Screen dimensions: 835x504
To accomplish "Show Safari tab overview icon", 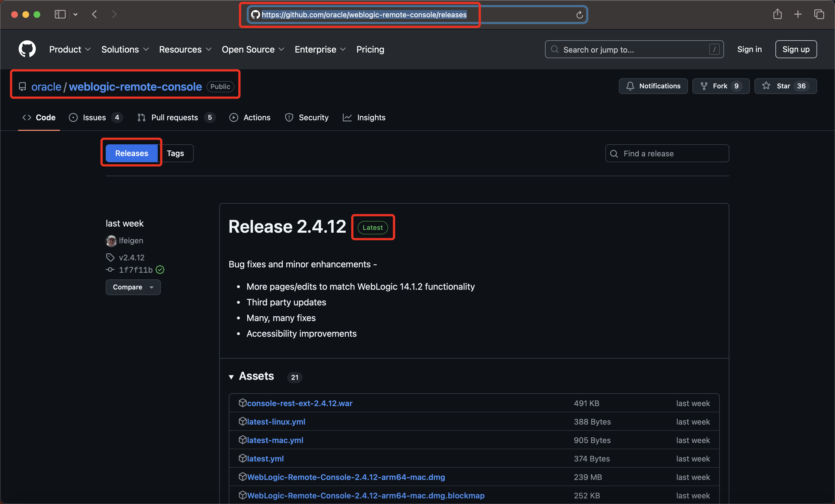I will point(819,14).
